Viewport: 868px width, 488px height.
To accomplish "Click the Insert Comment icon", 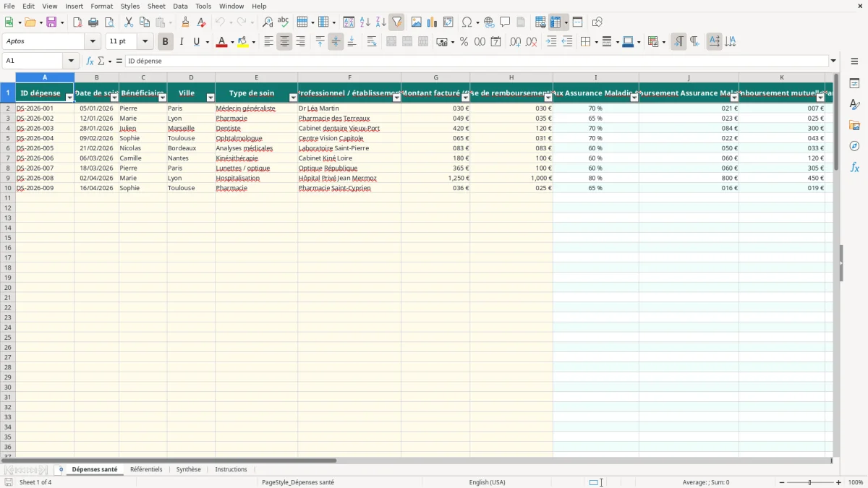I will click(x=505, y=22).
